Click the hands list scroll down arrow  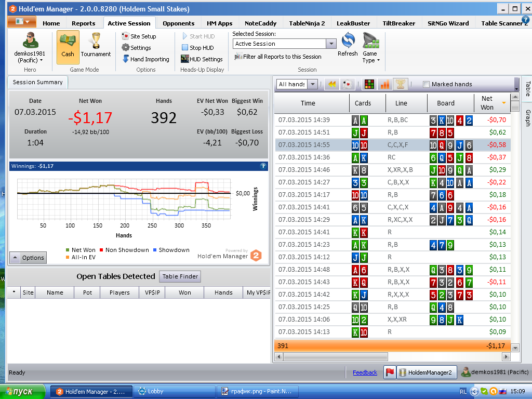[x=515, y=348]
